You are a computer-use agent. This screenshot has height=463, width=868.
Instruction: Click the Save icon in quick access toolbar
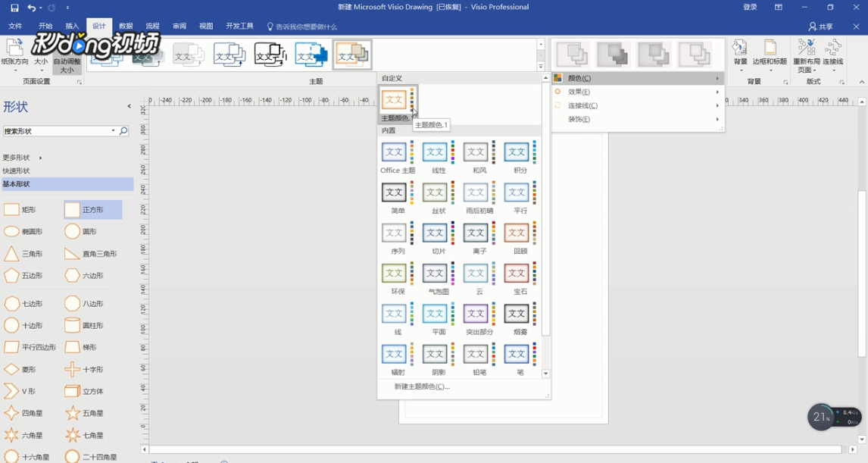(x=15, y=8)
